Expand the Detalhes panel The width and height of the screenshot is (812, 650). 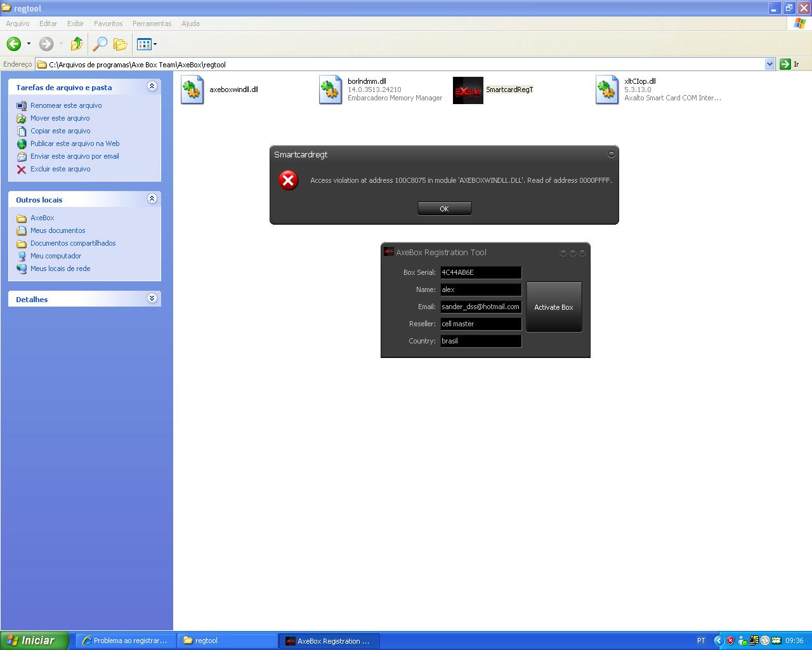click(x=152, y=298)
